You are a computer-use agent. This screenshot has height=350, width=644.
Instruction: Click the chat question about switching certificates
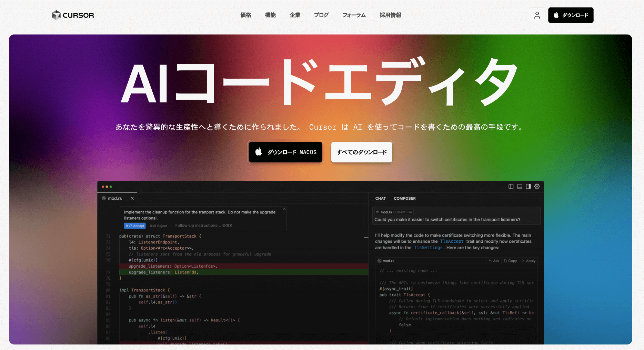click(447, 220)
